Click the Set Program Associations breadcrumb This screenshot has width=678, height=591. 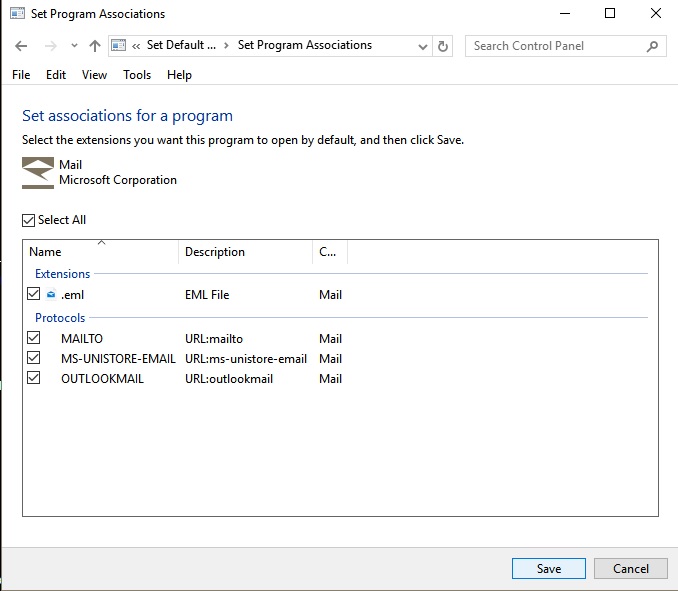click(x=304, y=45)
